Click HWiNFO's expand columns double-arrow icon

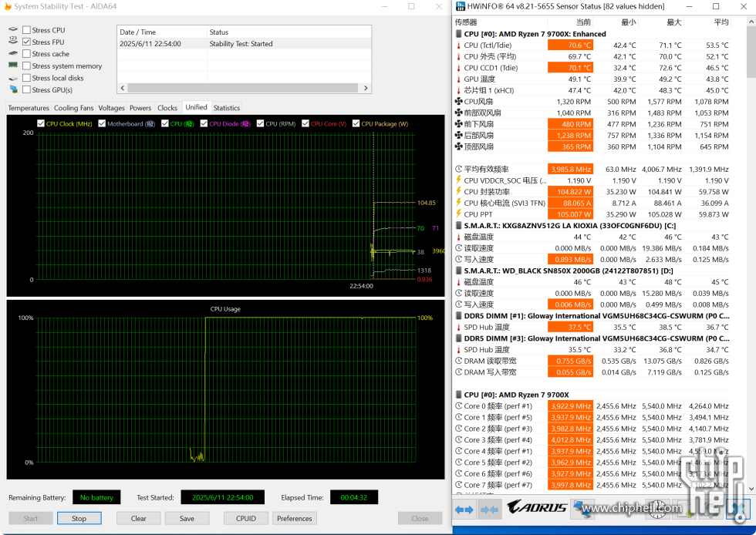tap(464, 510)
